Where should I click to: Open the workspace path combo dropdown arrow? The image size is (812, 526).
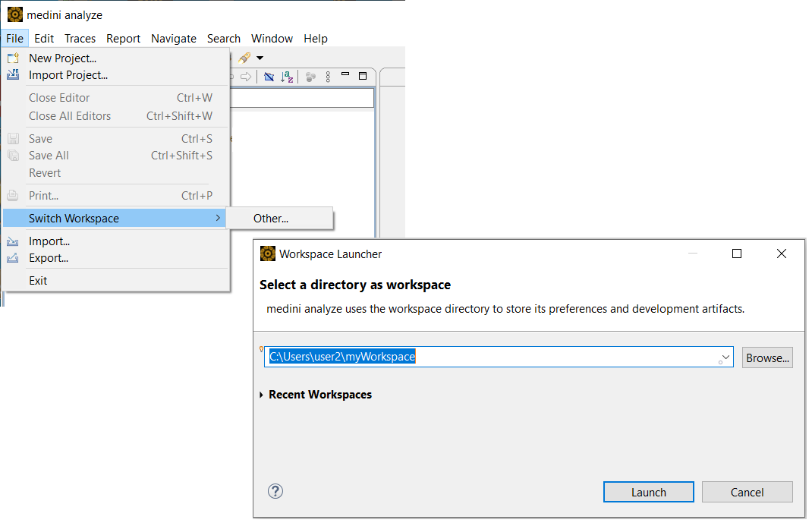click(x=725, y=357)
